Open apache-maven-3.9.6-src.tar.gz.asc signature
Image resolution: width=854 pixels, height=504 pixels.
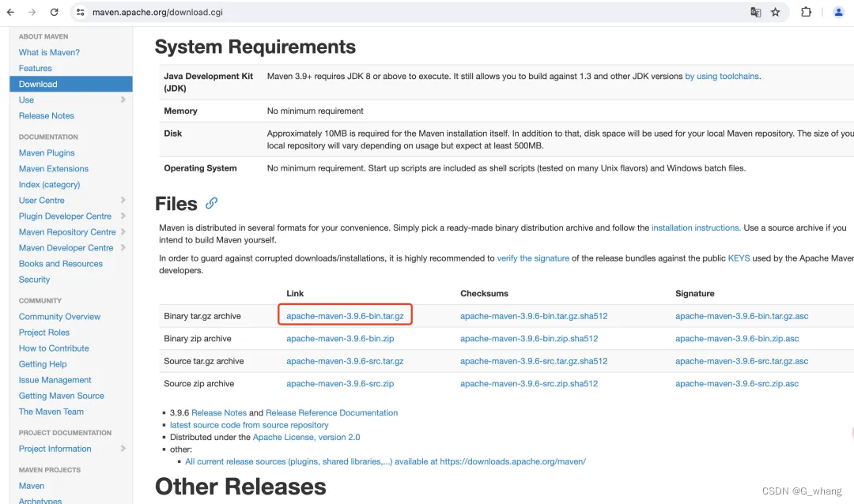coord(742,361)
